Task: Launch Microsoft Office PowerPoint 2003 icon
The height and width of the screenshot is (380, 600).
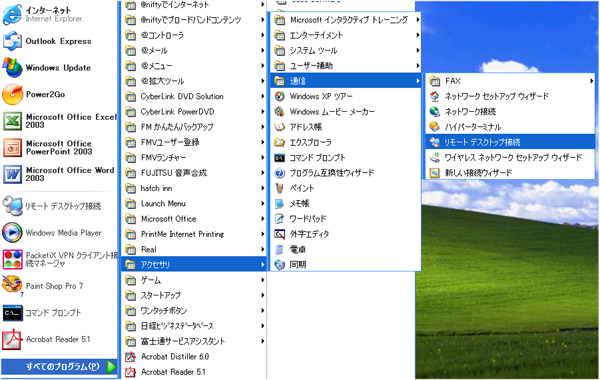Action: tap(12, 147)
